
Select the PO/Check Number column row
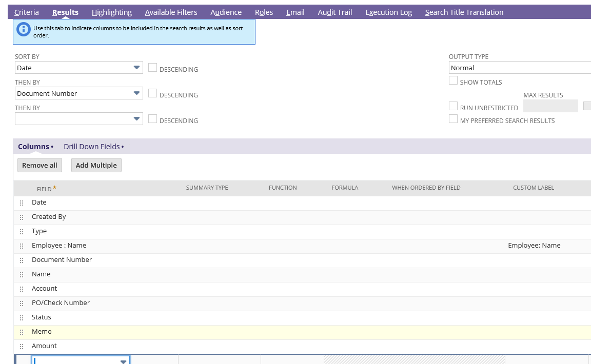[302, 303]
